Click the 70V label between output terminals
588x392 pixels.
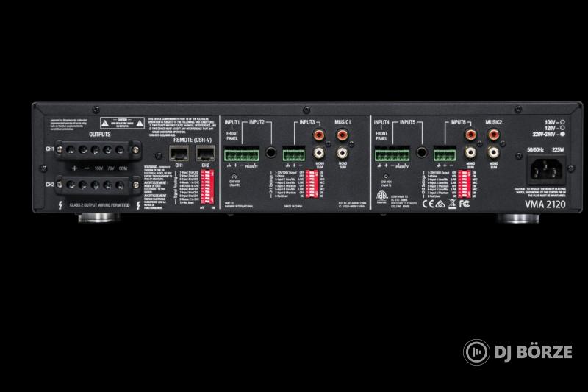pos(111,168)
